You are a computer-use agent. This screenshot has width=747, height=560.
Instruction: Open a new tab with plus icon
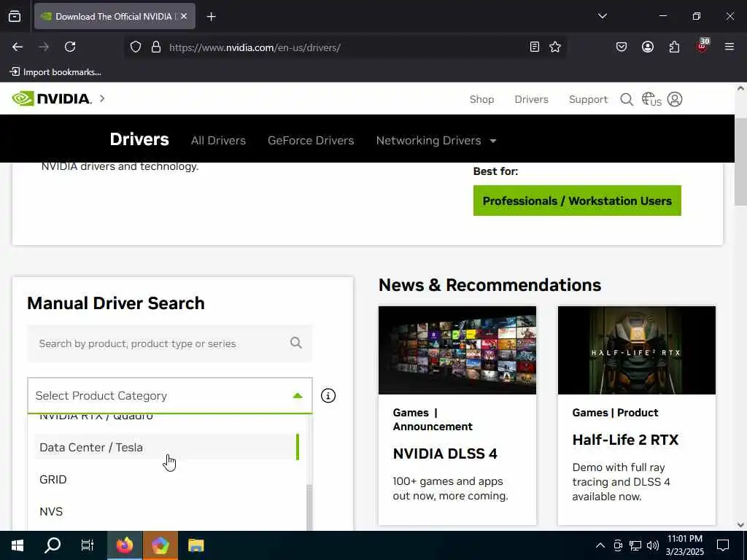pos(211,17)
